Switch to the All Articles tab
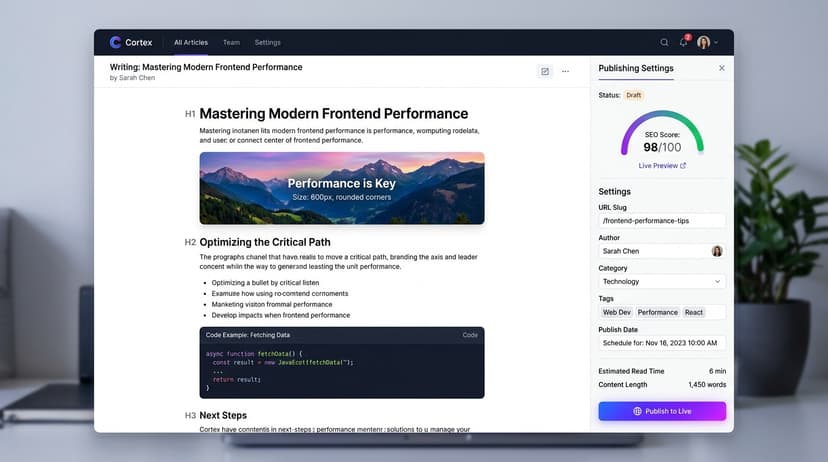 pyautogui.click(x=191, y=42)
